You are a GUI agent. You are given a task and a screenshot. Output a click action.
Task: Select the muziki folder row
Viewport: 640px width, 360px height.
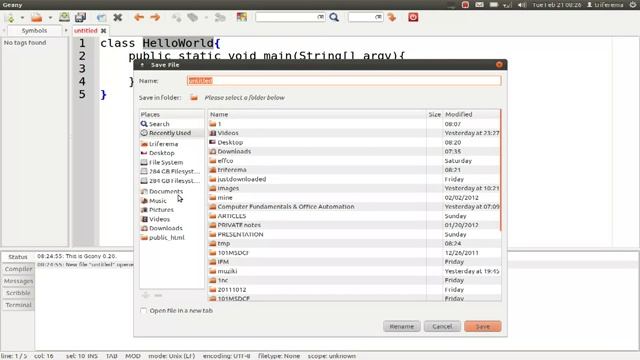tap(353, 271)
